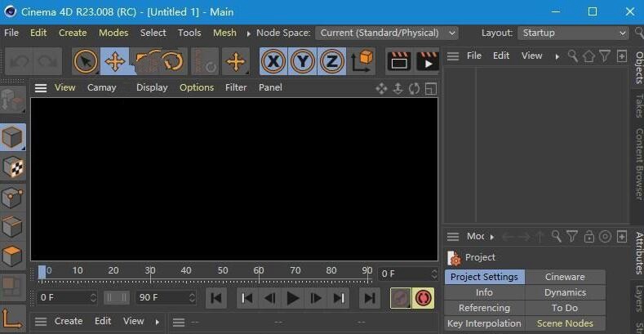
Task: Select Cineware tab button
Action: coord(565,277)
